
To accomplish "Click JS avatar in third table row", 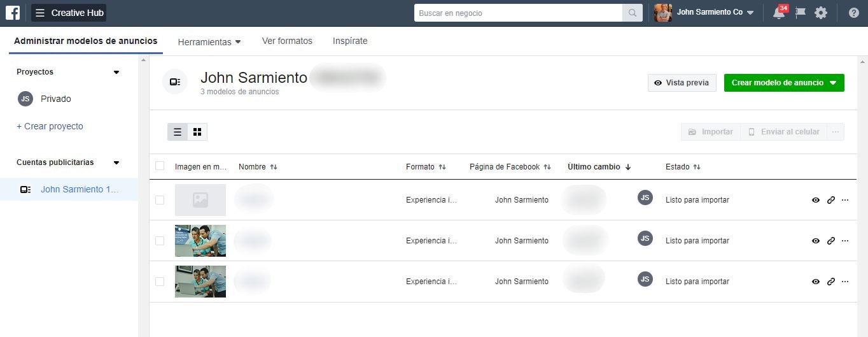I will pos(645,279).
